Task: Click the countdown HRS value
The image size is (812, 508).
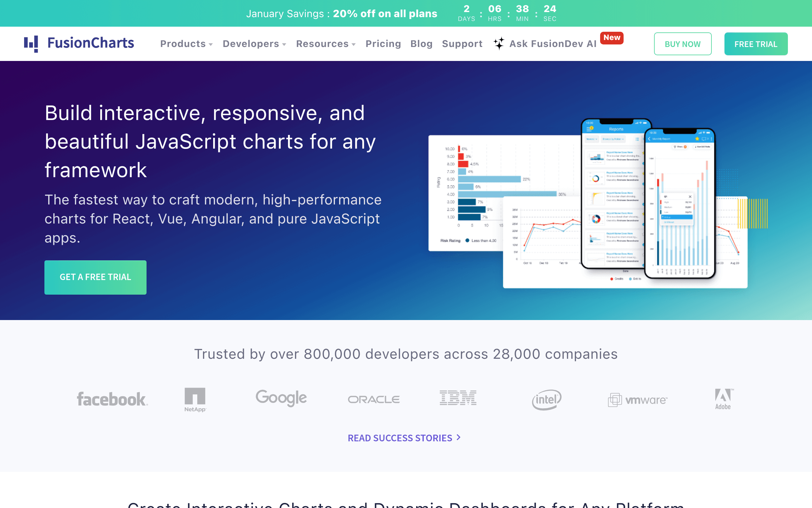Action: (494, 9)
